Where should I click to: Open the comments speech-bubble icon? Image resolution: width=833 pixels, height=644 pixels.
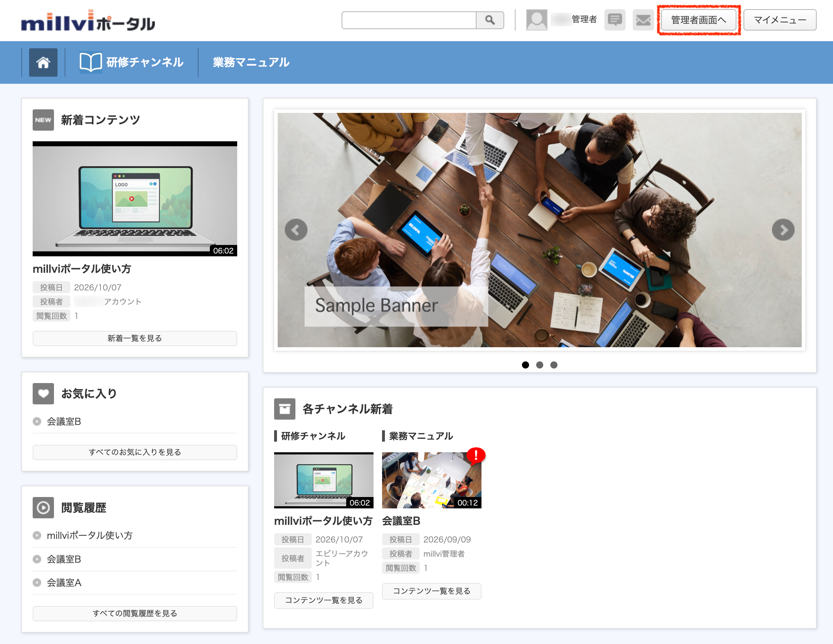(614, 20)
